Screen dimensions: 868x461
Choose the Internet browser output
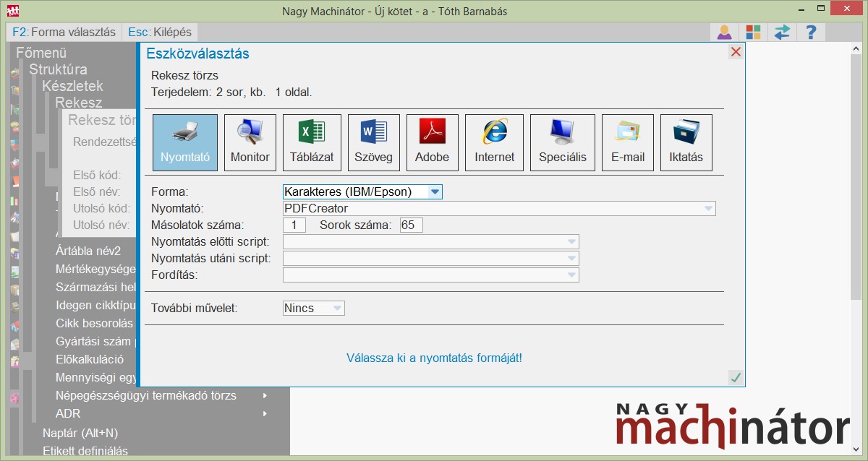pos(494,142)
